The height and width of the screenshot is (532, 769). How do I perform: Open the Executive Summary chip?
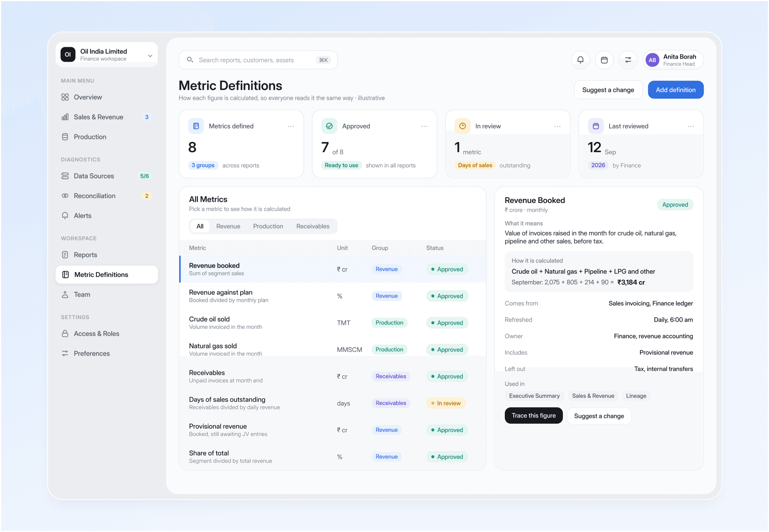click(534, 396)
